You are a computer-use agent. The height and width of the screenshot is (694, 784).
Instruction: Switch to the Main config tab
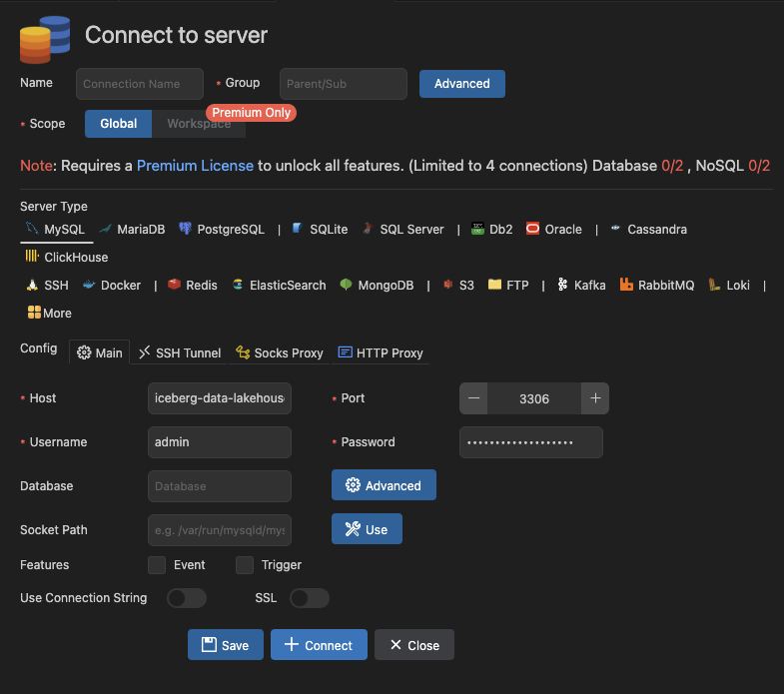[100, 353]
